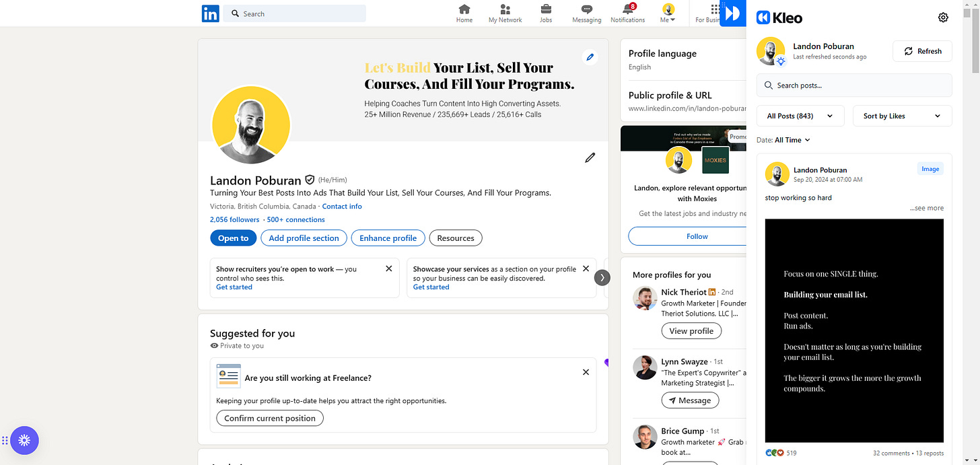Focus the Kleo Search posts field

854,85
